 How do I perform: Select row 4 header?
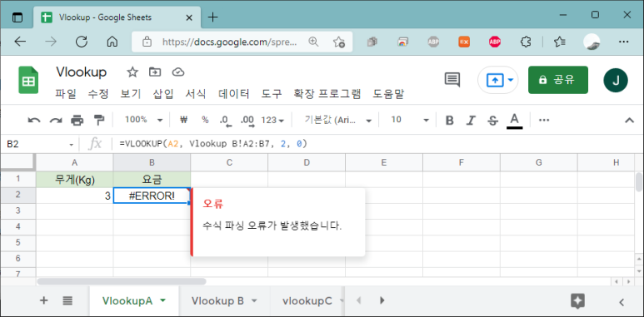click(x=17, y=227)
